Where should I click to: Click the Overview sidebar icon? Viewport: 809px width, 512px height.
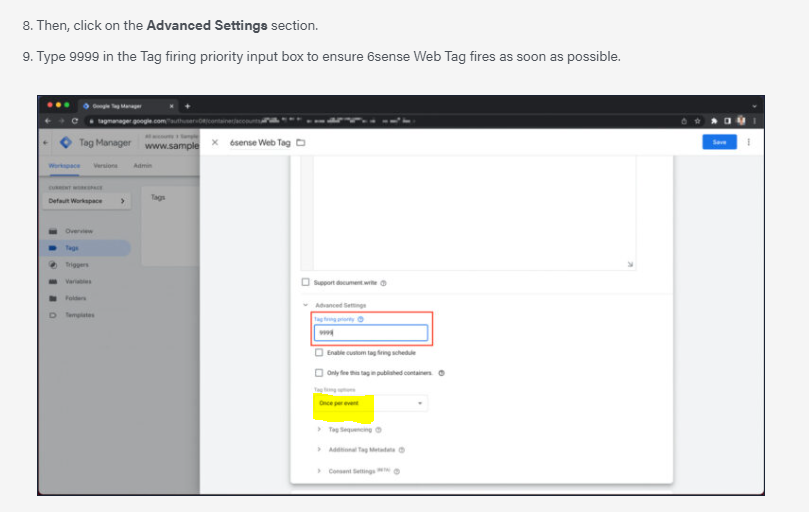tap(53, 231)
